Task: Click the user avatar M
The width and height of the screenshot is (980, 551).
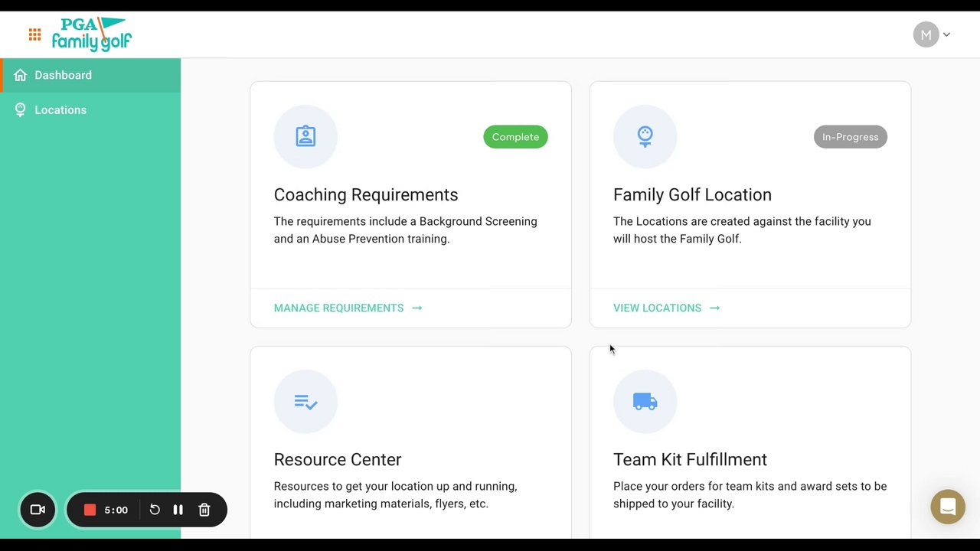Action: pyautogui.click(x=926, y=34)
